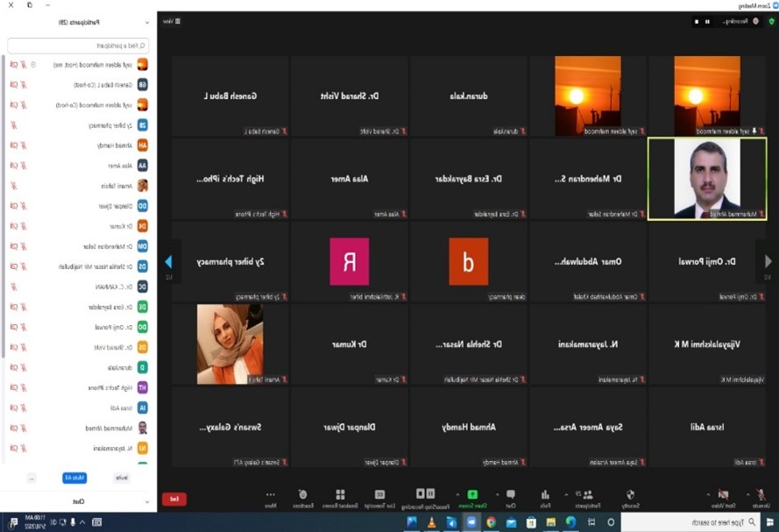Expand the Chat section chevron in side panel
Screen dimensions: 779x532
[x=146, y=501]
